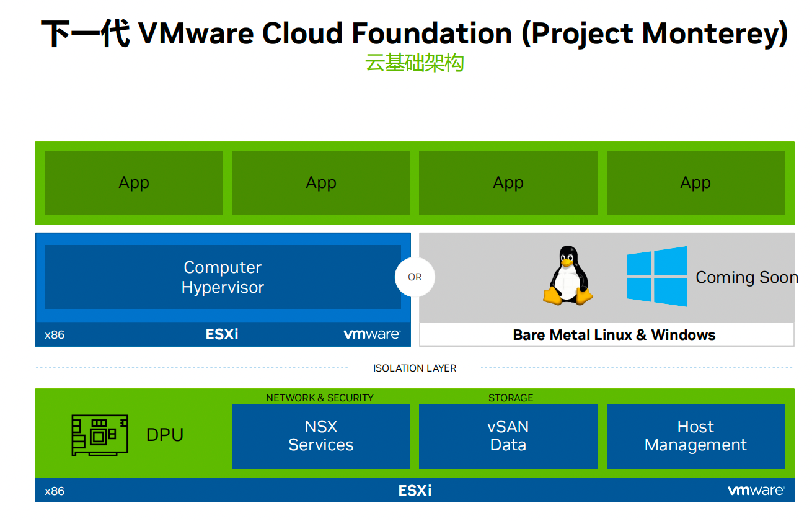Click the x86 label below Computer Hypervisor
Screen dimensions: 812x521
coord(55,336)
